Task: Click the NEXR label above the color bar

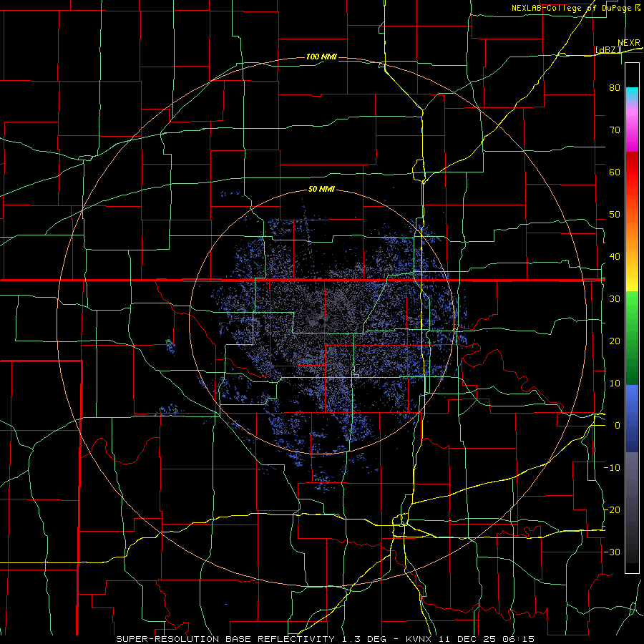Action: pos(629,43)
